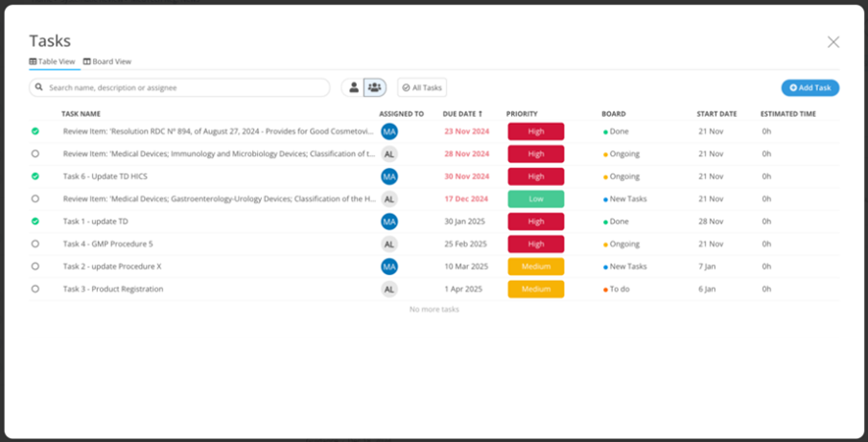Open Medium priority badge on Task 3 row

pyautogui.click(x=536, y=289)
